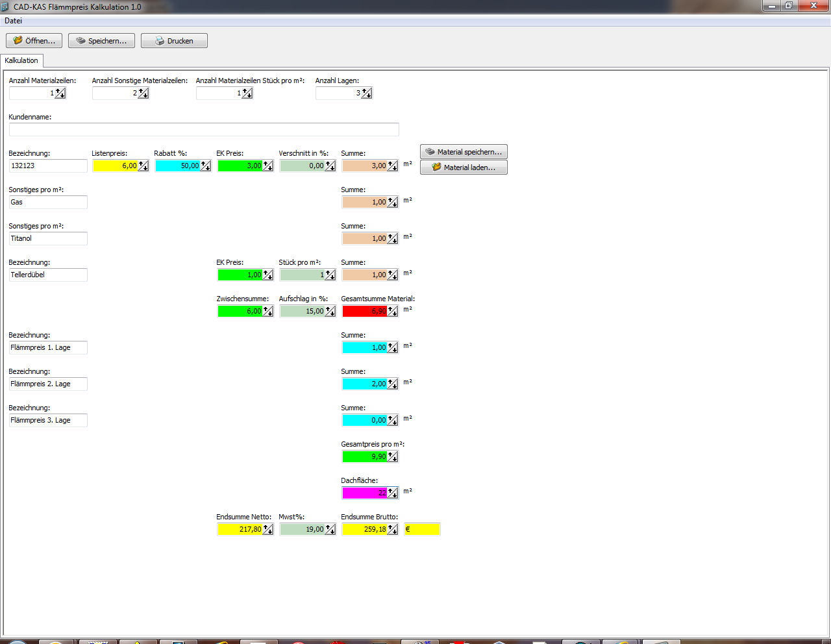Image resolution: width=831 pixels, height=644 pixels.
Task: Click yellow Listenpreis field
Action: click(x=115, y=166)
